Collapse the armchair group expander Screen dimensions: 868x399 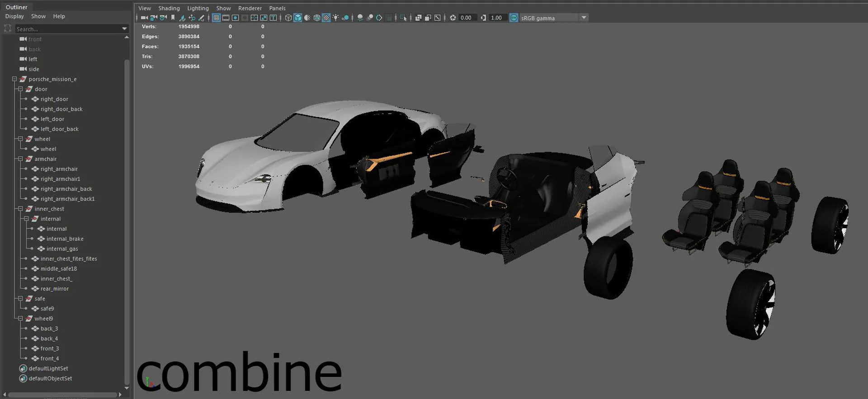20,159
